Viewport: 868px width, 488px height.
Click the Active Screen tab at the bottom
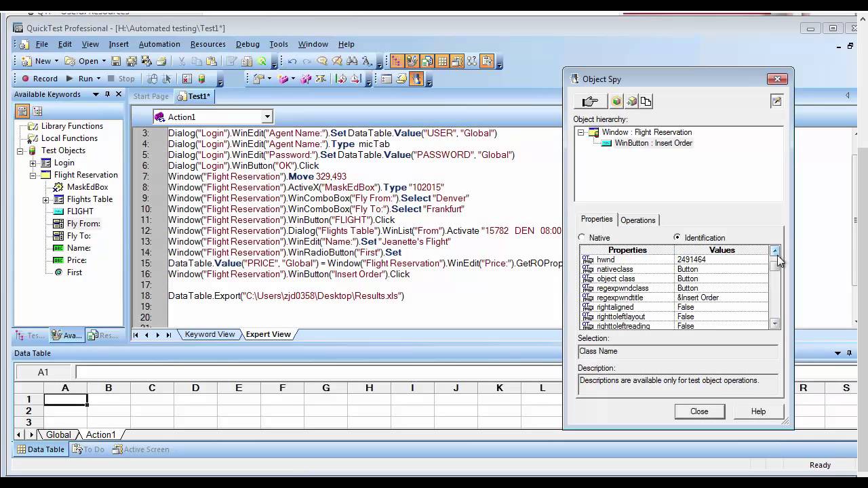(141, 449)
